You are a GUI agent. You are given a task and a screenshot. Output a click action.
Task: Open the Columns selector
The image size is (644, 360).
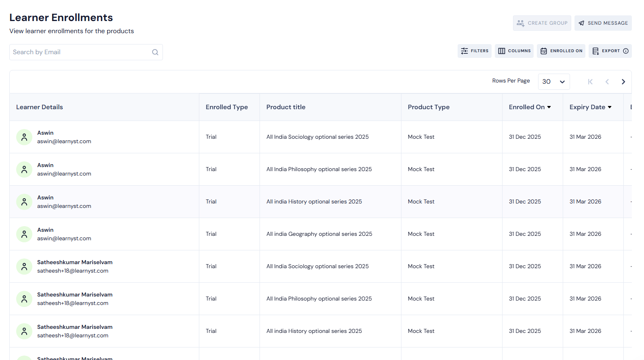[x=514, y=51]
